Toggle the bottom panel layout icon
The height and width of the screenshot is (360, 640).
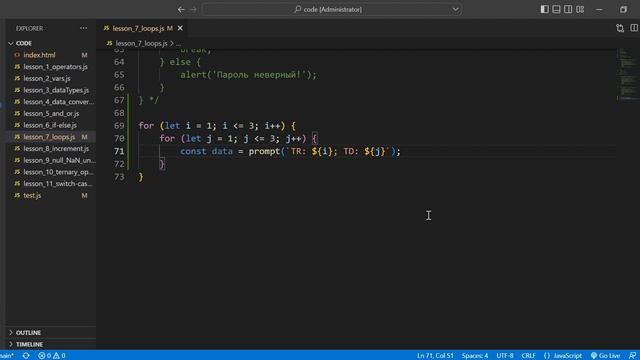(556, 9)
